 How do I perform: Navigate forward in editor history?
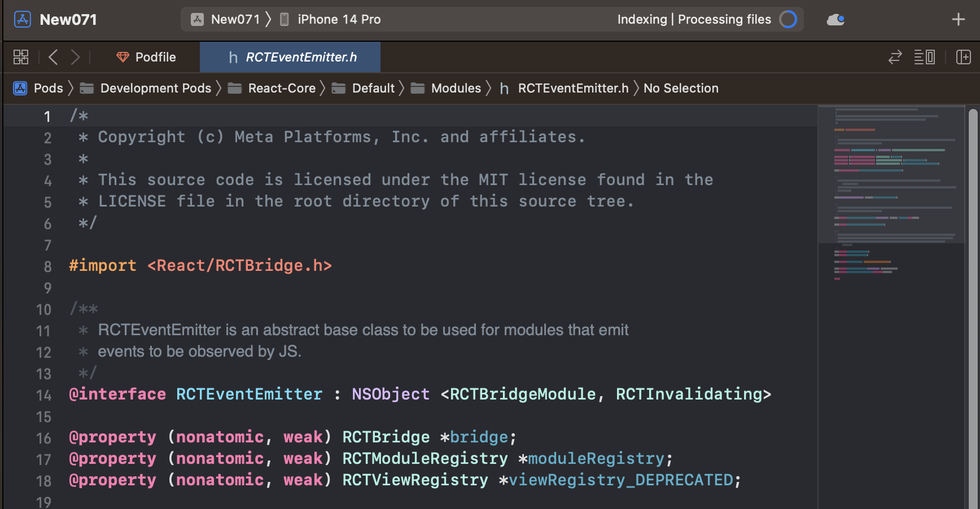click(76, 56)
